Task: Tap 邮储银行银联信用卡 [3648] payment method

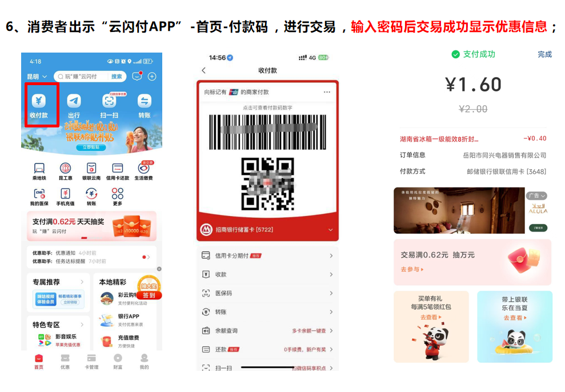Action: click(506, 171)
